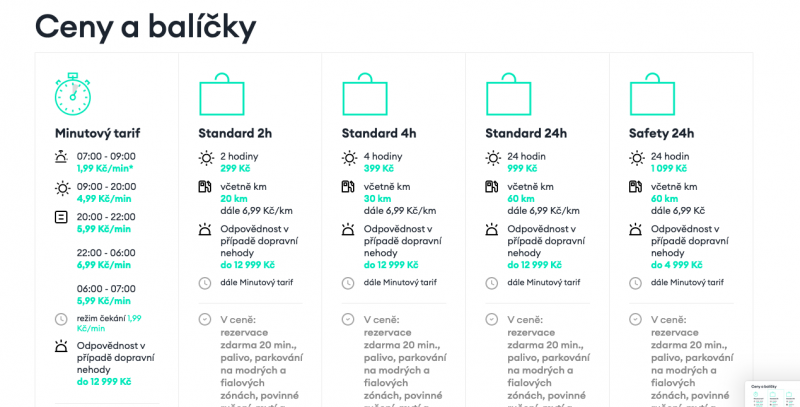Screen dimensions: 800x407
Task: Click the shopping bag icon above Safety 24h
Action: point(652,94)
